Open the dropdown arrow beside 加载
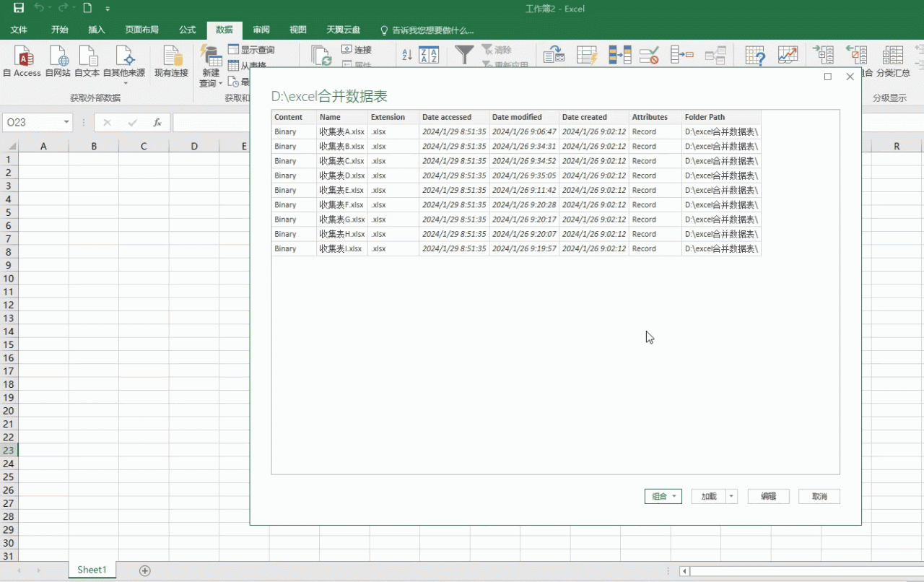Viewport: 924px width, 582px height. pyautogui.click(x=732, y=496)
